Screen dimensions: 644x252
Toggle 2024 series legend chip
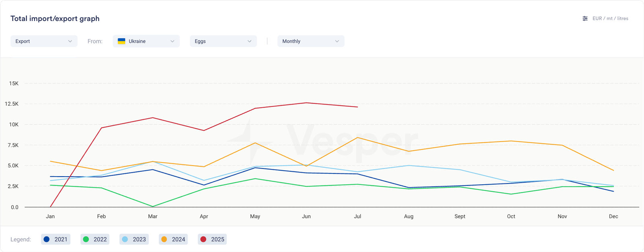tap(173, 239)
